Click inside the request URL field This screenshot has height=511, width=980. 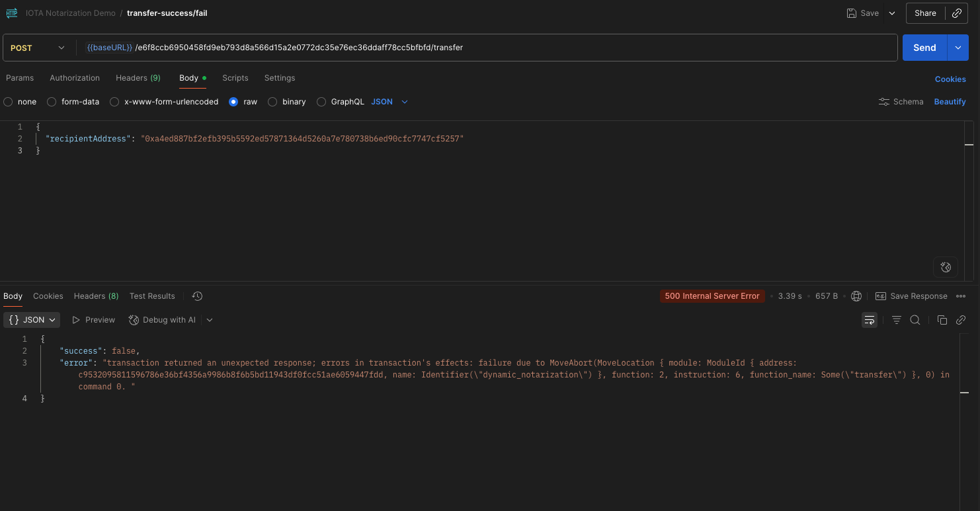point(397,47)
